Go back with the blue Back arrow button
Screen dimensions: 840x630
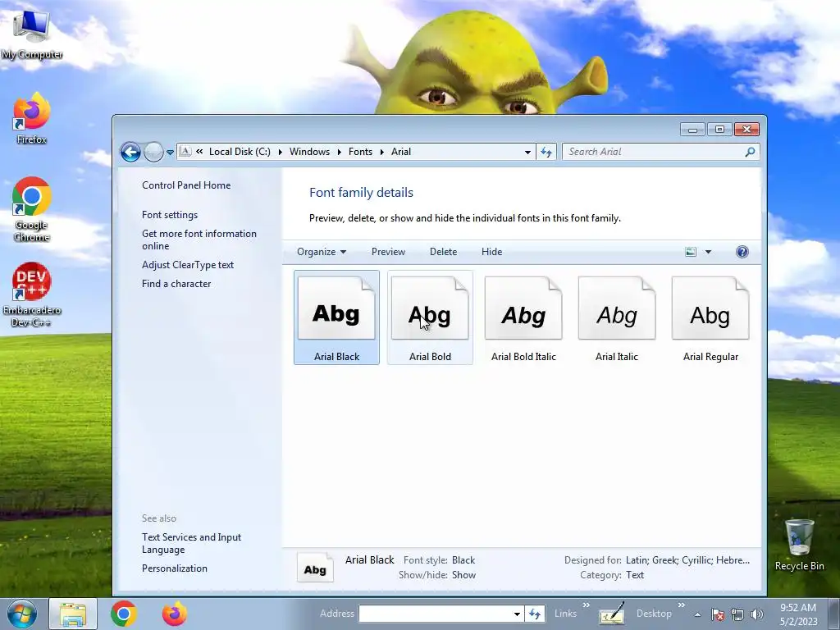coord(130,152)
